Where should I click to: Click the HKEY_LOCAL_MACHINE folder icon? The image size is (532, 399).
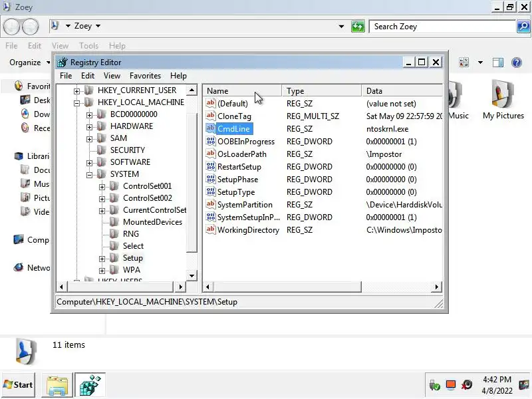click(89, 102)
